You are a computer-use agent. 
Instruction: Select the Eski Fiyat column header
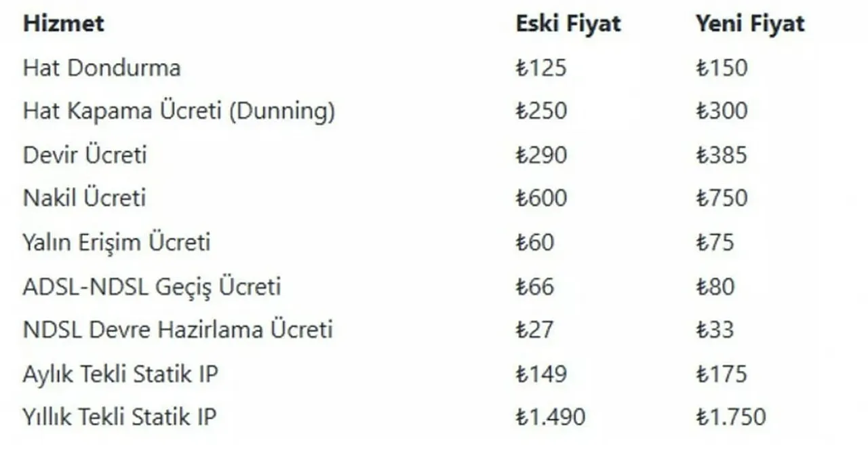[x=568, y=24]
